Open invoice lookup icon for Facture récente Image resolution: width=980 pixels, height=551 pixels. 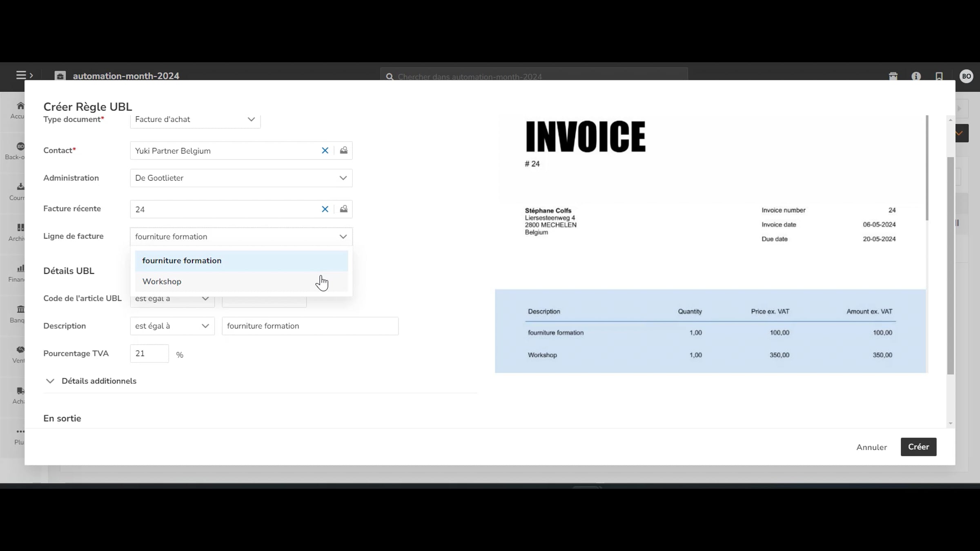[343, 209]
